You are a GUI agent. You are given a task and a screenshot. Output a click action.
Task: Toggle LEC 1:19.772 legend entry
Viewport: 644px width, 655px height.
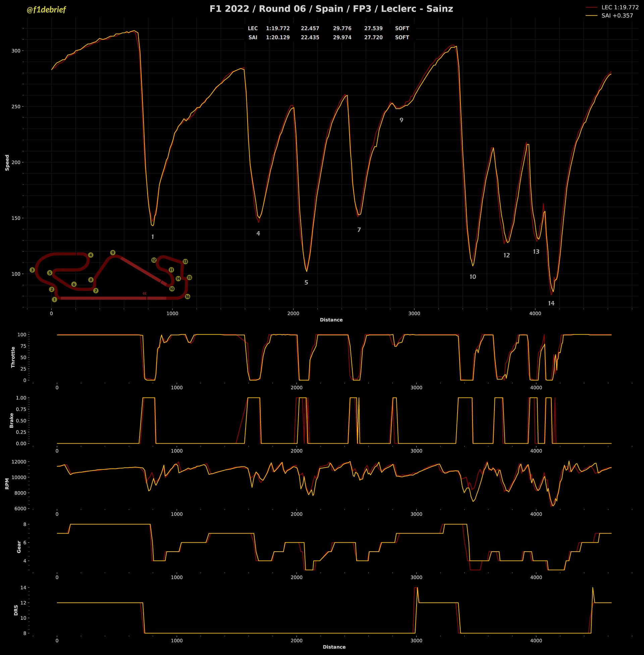coord(620,7)
